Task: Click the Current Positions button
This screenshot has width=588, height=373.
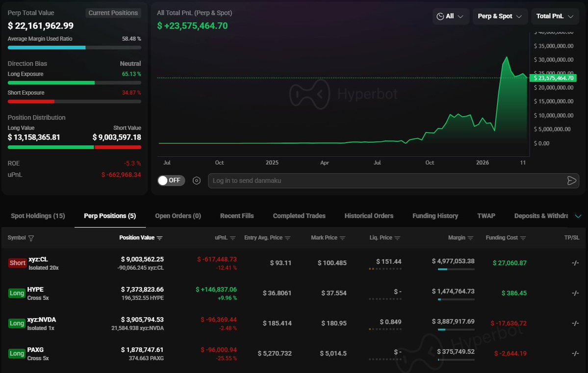Action: (x=113, y=13)
